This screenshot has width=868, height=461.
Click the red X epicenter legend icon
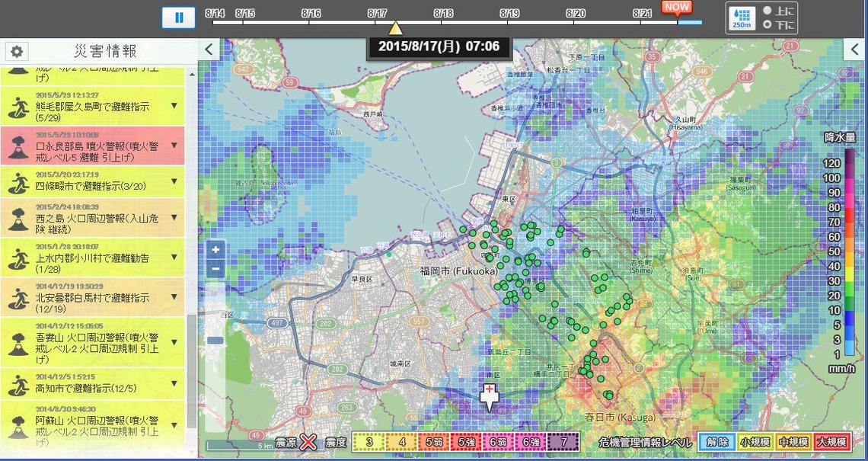pyautogui.click(x=308, y=442)
